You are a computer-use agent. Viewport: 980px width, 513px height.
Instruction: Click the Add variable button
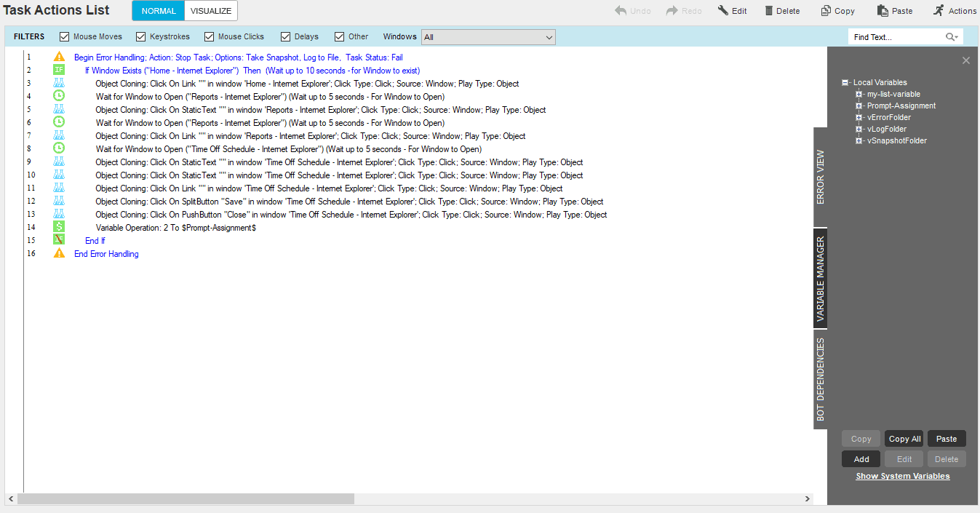coord(861,459)
